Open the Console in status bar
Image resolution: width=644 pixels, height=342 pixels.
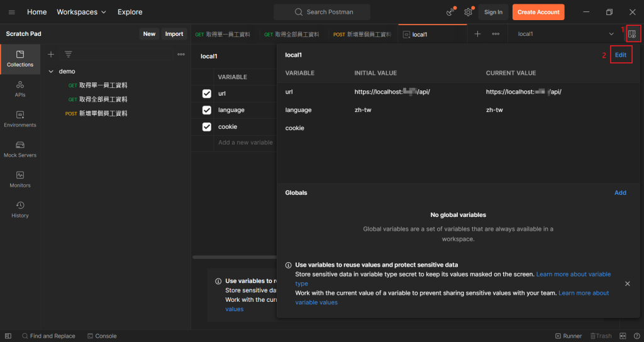pyautogui.click(x=102, y=336)
